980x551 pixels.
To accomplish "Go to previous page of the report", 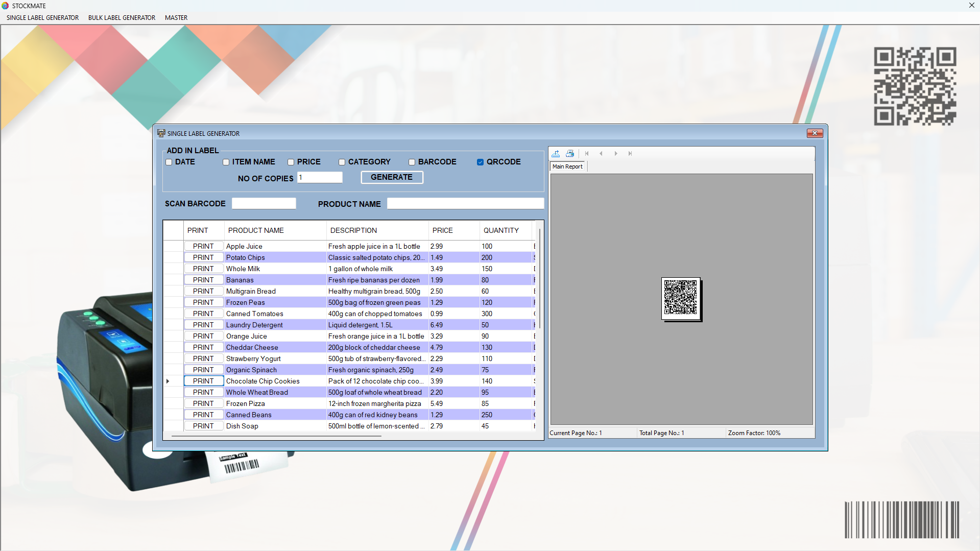I will 601,153.
